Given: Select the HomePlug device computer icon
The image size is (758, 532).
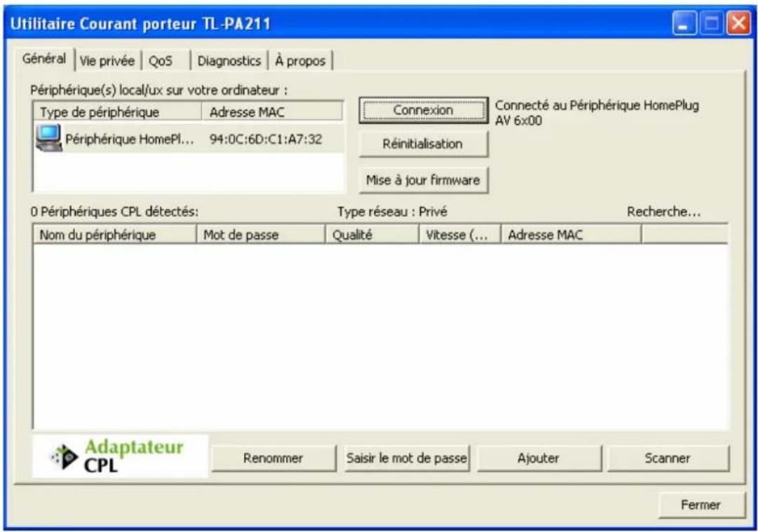Looking at the screenshot, I should 49,138.
